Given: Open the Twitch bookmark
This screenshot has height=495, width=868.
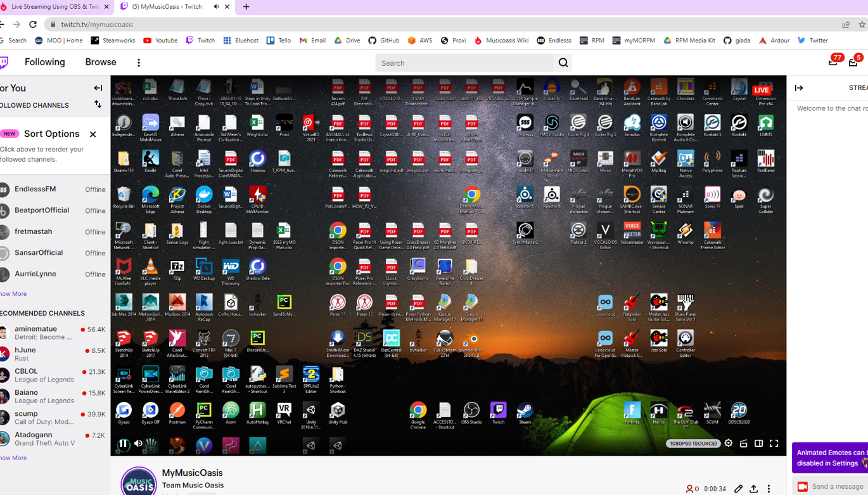Looking at the screenshot, I should click(x=200, y=41).
